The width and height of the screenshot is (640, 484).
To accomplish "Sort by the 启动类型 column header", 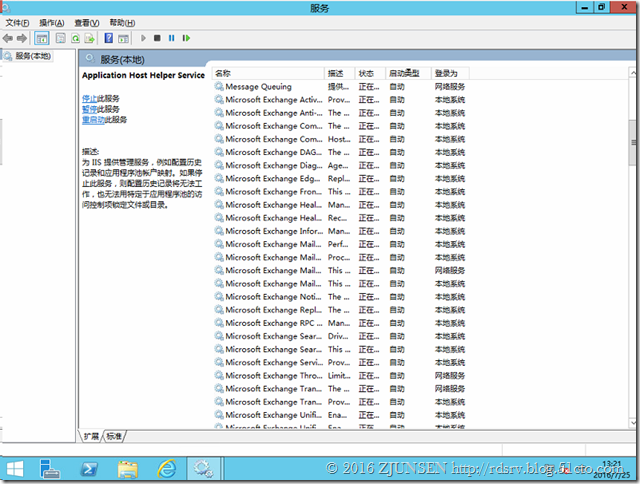I will 408,73.
